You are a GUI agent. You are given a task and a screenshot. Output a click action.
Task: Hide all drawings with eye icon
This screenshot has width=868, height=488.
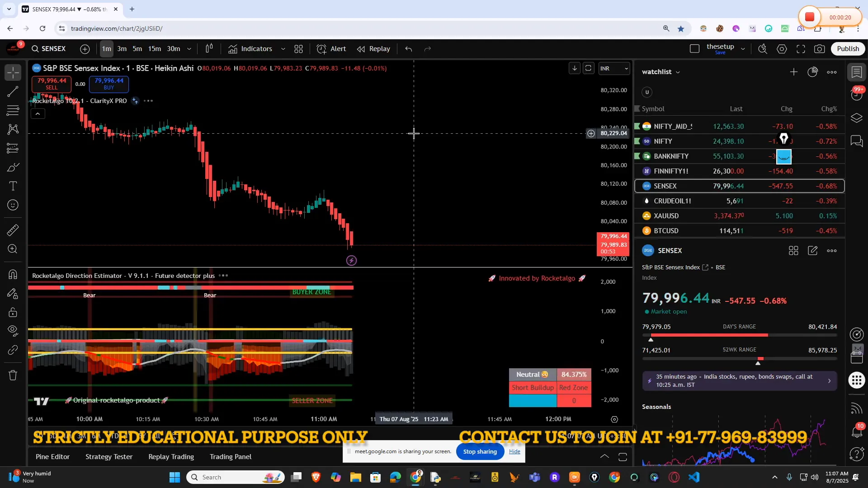[13, 331]
